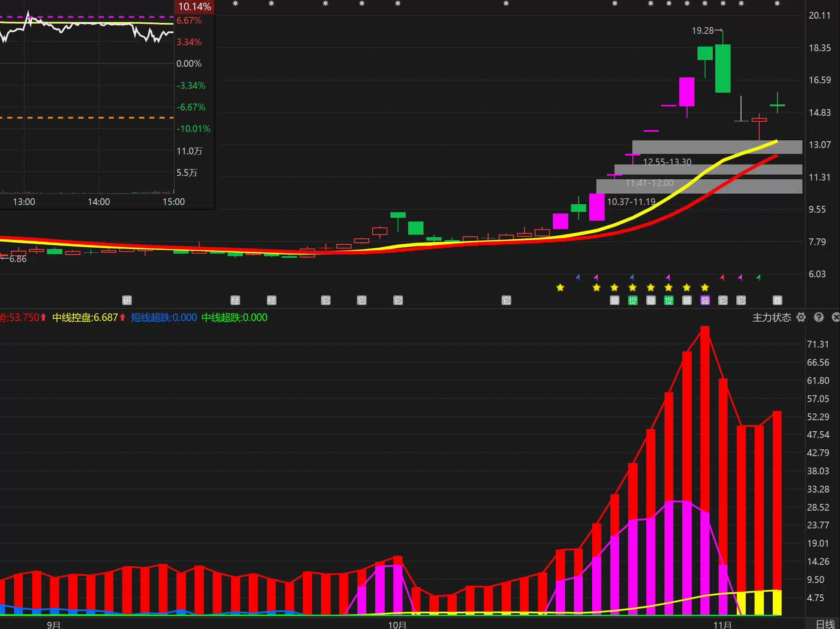Image resolution: width=840 pixels, height=629 pixels.
Task: Switch the period using the 日线 label
Action: [825, 624]
